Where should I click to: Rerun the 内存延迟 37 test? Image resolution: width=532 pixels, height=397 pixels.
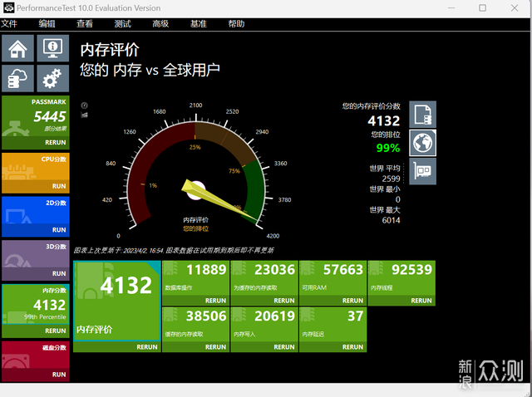(352, 347)
